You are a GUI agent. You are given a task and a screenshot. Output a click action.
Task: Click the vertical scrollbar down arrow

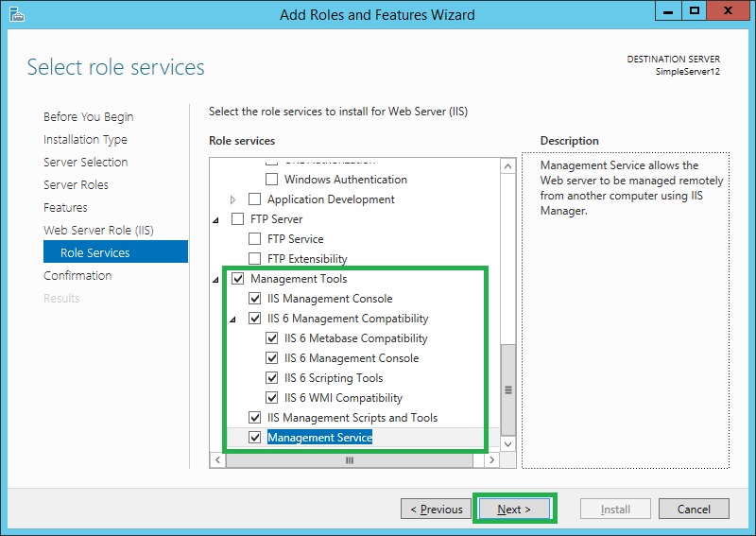[507, 443]
